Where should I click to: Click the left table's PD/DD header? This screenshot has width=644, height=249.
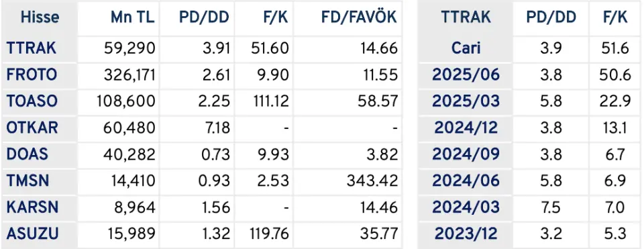tap(204, 17)
